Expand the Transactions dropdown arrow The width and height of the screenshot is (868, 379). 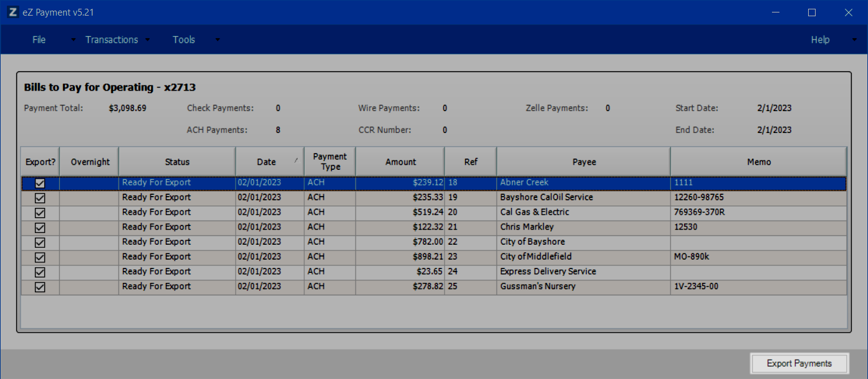148,40
